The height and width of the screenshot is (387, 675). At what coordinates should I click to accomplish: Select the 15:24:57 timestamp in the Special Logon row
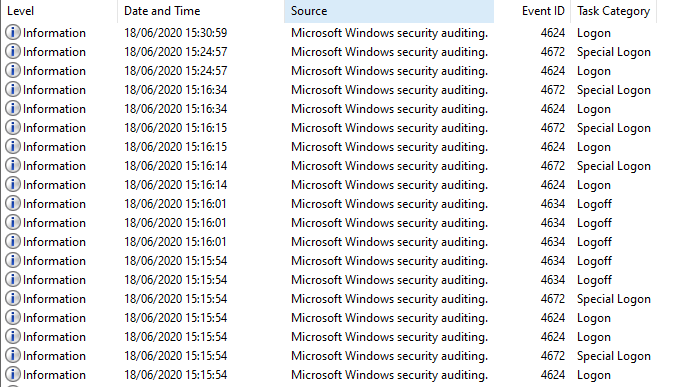click(176, 52)
